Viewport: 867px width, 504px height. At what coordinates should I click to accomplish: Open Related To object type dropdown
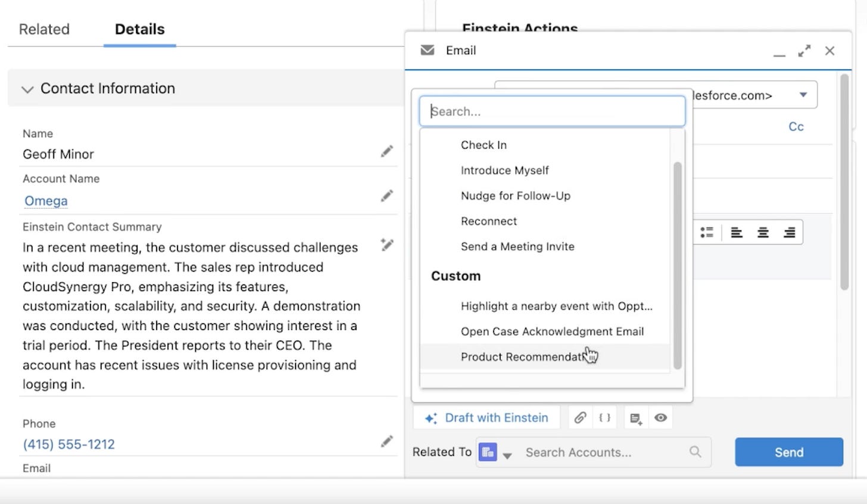[x=507, y=456]
